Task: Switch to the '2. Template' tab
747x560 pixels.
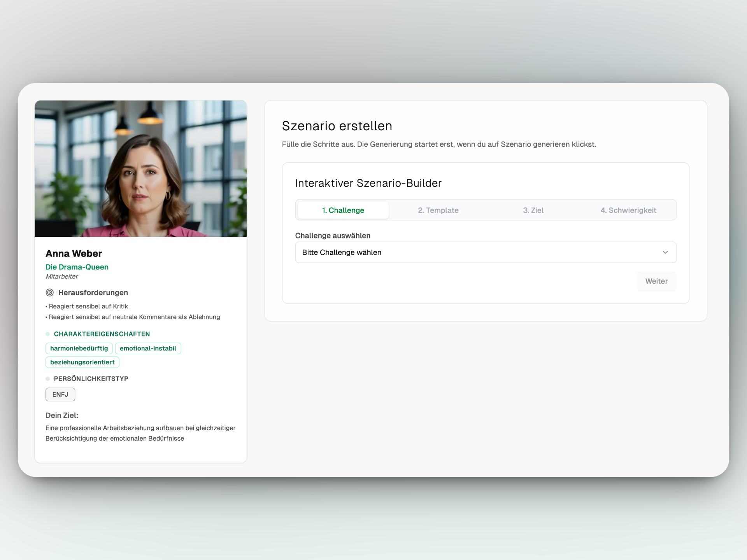Action: click(x=438, y=210)
